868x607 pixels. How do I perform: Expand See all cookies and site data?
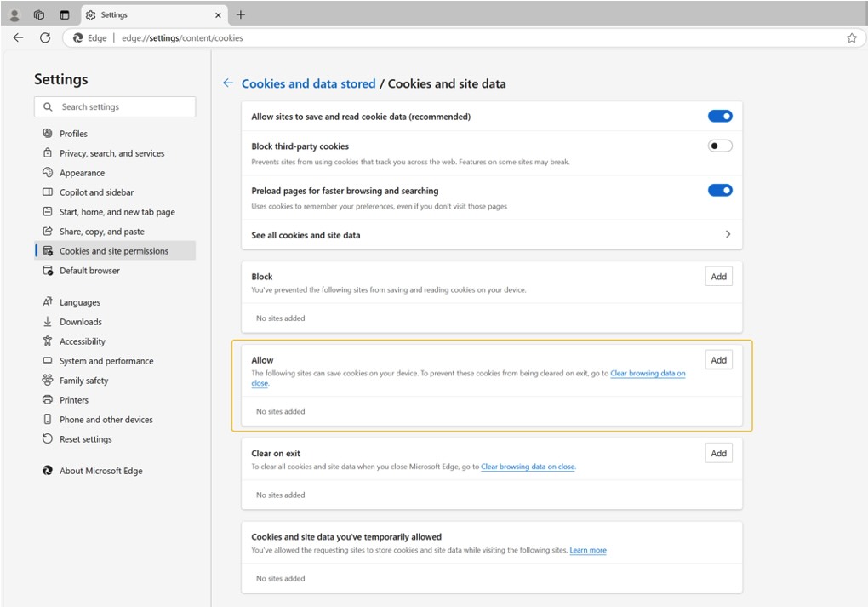[x=728, y=234]
